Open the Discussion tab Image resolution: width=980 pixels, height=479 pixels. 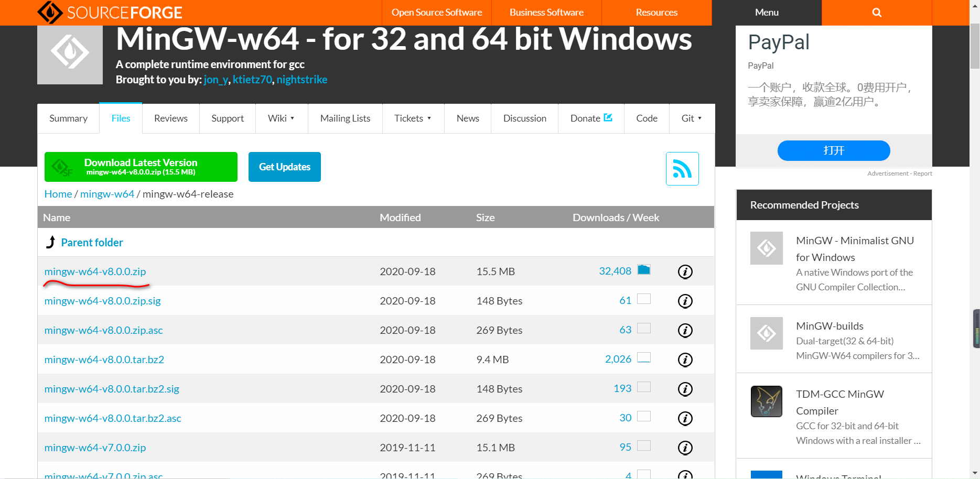(525, 118)
